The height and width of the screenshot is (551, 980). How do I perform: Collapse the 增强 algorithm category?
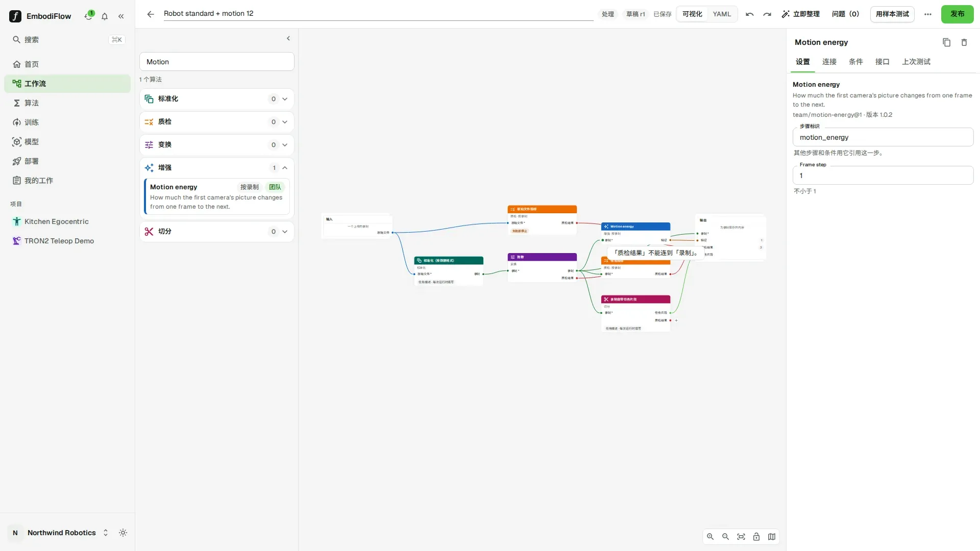pos(217,168)
